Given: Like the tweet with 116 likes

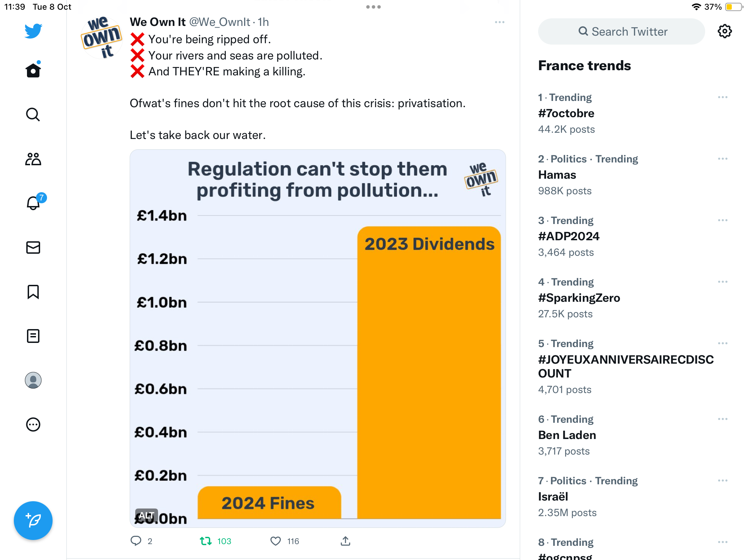Looking at the screenshot, I should pos(285,541).
